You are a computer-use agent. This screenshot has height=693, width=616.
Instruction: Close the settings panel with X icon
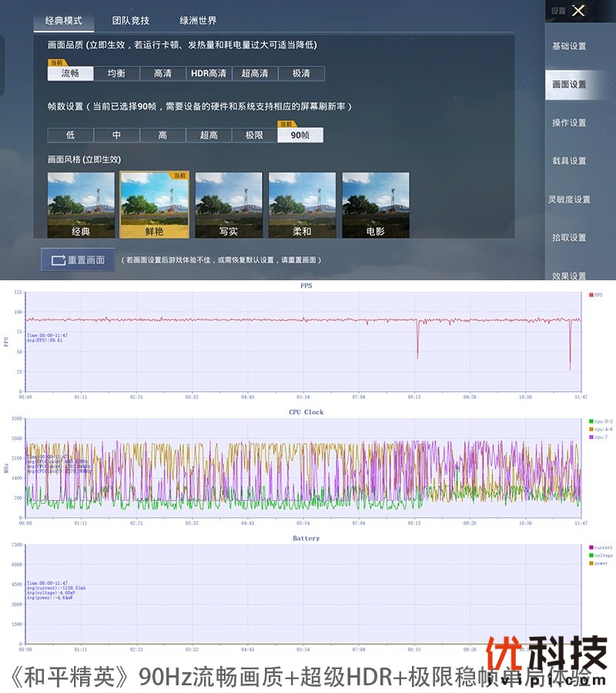click(579, 11)
